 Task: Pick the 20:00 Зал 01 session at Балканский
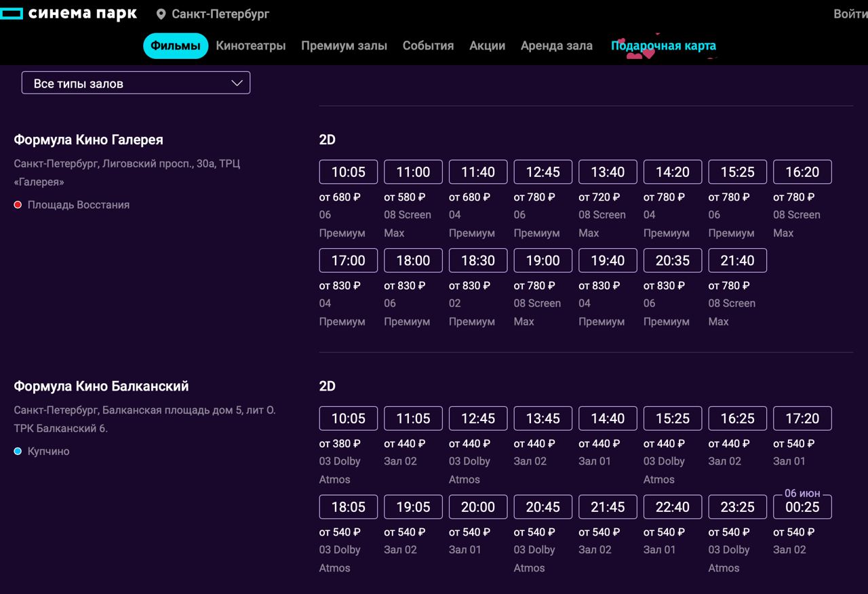pyautogui.click(x=478, y=507)
